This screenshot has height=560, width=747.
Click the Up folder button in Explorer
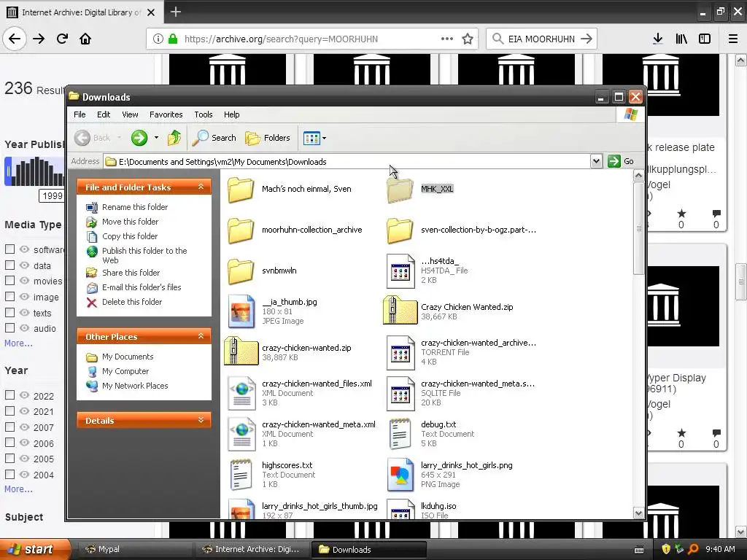[x=174, y=138]
